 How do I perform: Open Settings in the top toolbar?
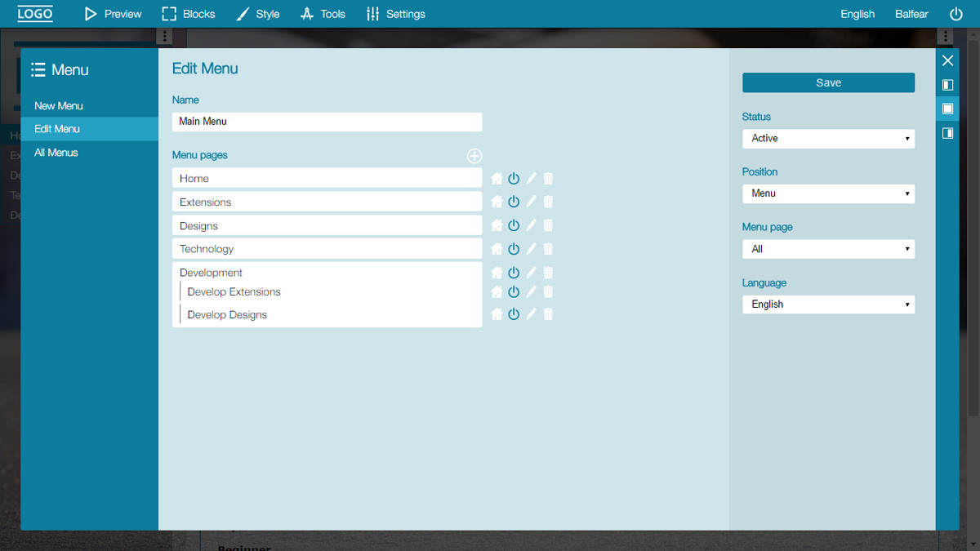(396, 14)
